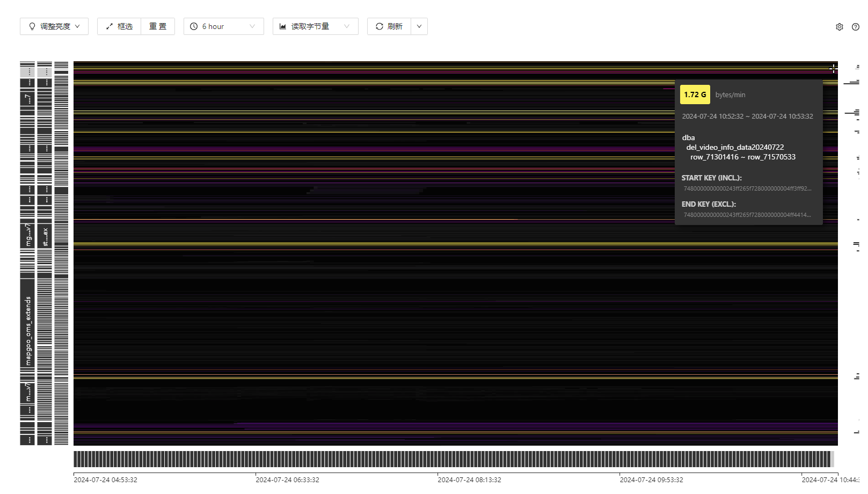Image resolution: width=868 pixels, height=494 pixels.
Task: Click the striped time overview bar below heatmap
Action: coord(454,459)
